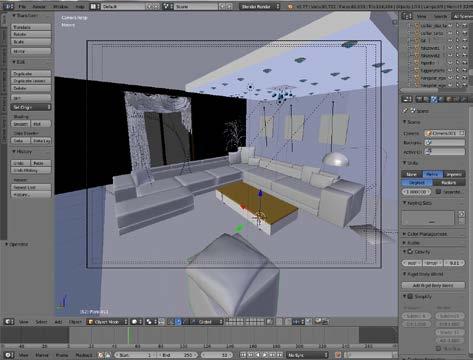Open the Properties editor type icon
This screenshot has height=360, width=473.
pos(407,99)
